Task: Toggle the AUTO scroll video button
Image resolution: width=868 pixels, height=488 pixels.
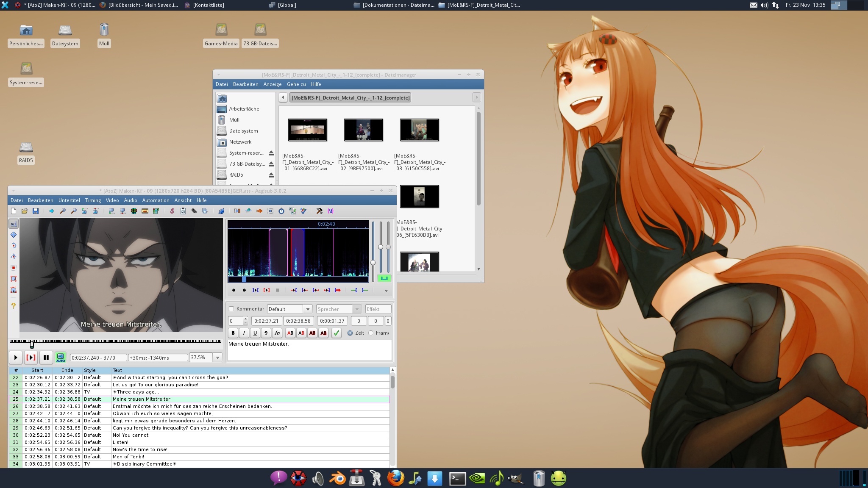Action: coord(61,358)
